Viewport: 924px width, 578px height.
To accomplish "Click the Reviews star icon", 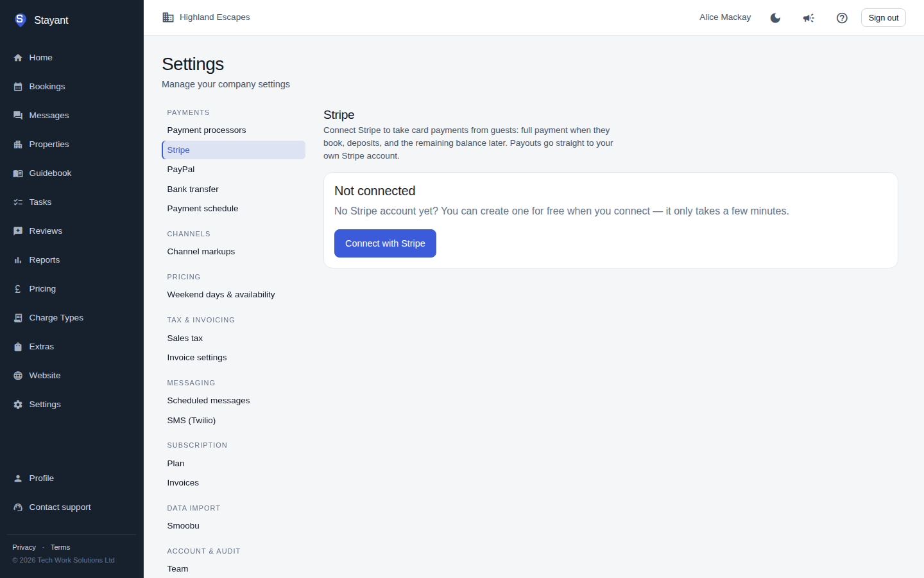I will [18, 231].
